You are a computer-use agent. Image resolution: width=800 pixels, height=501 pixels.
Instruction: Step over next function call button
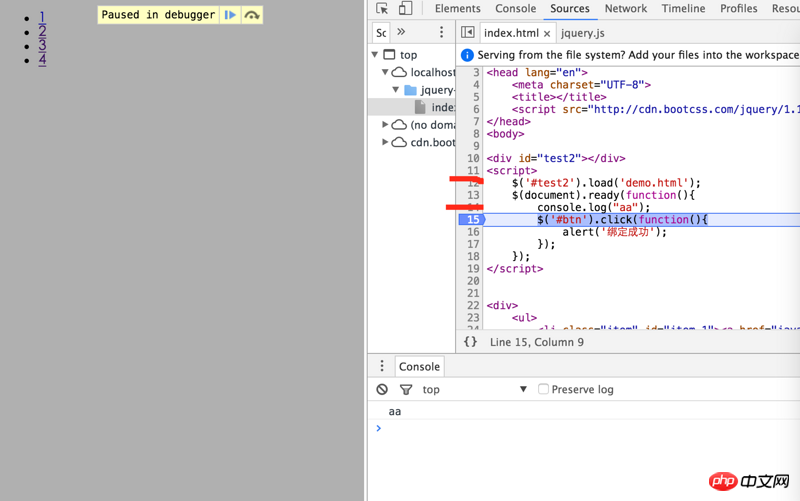pyautogui.click(x=252, y=15)
